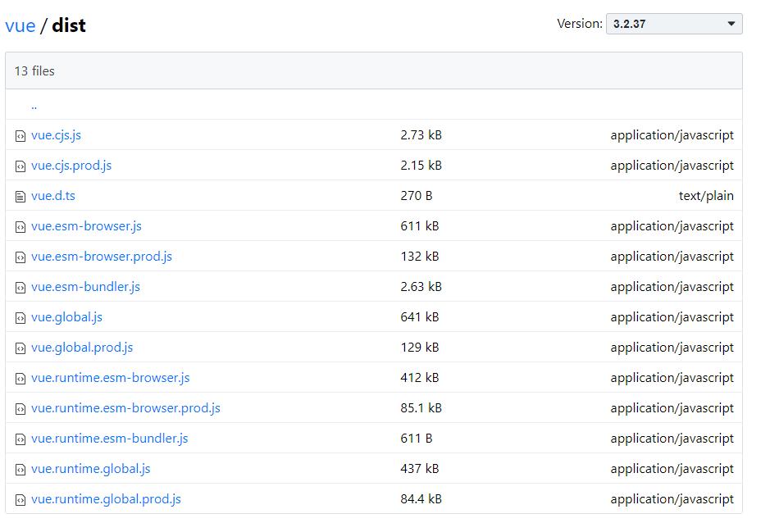Screen dimensions: 770x532
Task: Open the vue.cjs.prod.js file
Action: [x=71, y=166]
